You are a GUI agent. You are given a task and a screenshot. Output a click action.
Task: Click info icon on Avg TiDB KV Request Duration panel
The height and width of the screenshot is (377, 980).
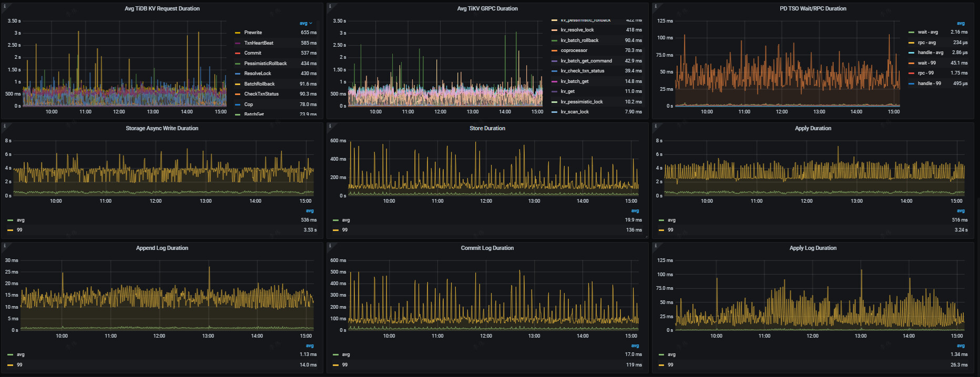(4, 6)
